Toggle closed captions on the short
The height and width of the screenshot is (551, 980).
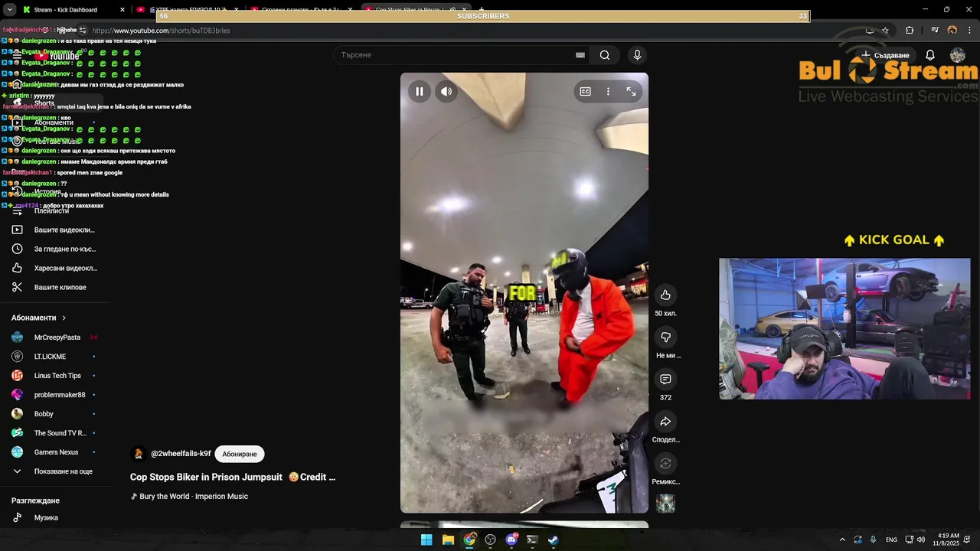(x=585, y=92)
